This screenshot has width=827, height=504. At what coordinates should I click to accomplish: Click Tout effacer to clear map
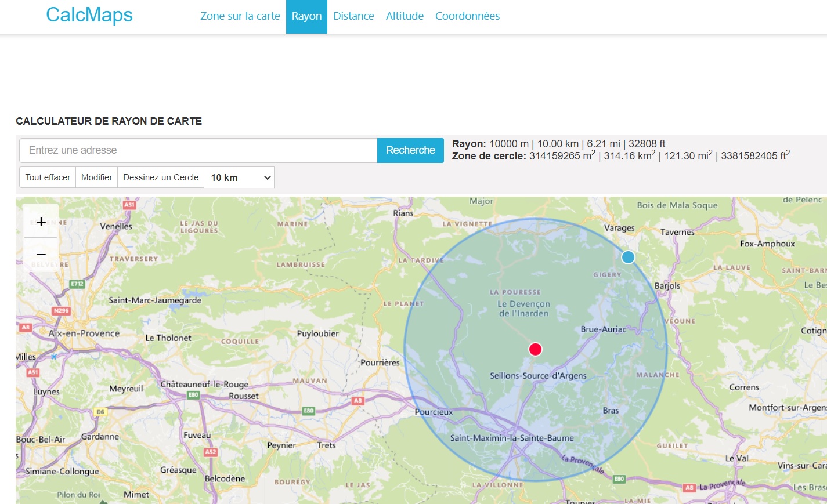(x=48, y=177)
